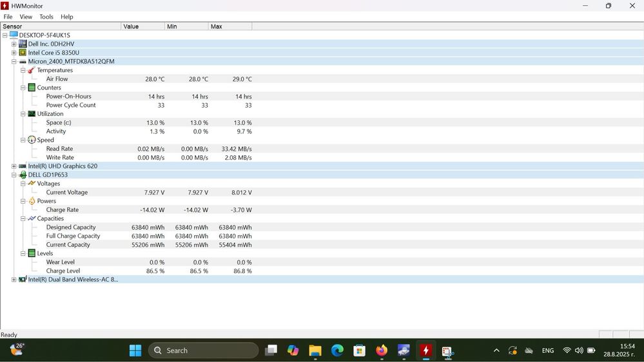Select the Current Capacity row
The width and height of the screenshot is (644, 362).
point(322,245)
